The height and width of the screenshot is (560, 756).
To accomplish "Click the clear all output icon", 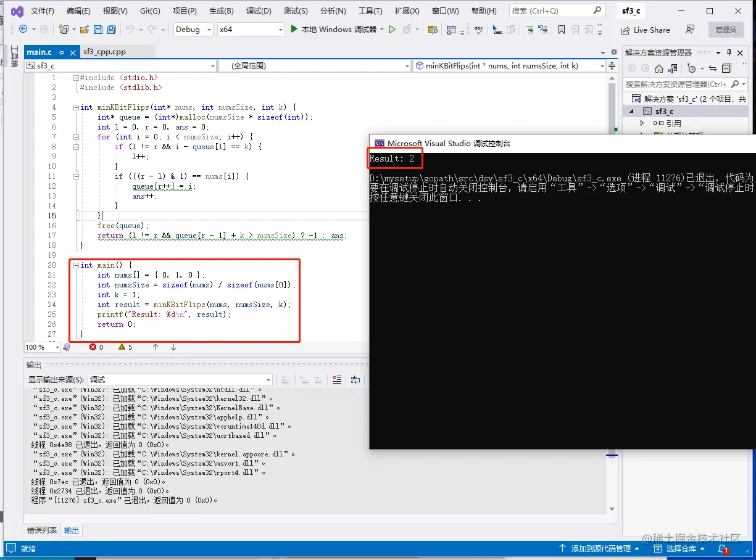I will coord(337,380).
